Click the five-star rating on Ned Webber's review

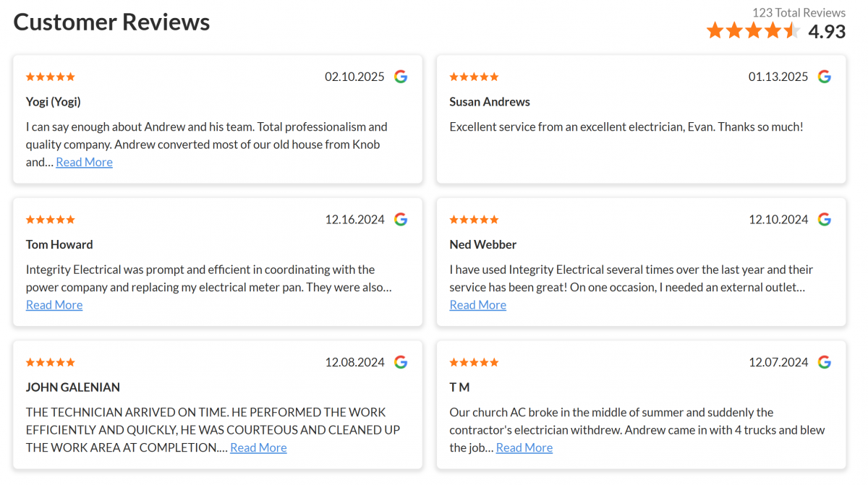pos(474,220)
